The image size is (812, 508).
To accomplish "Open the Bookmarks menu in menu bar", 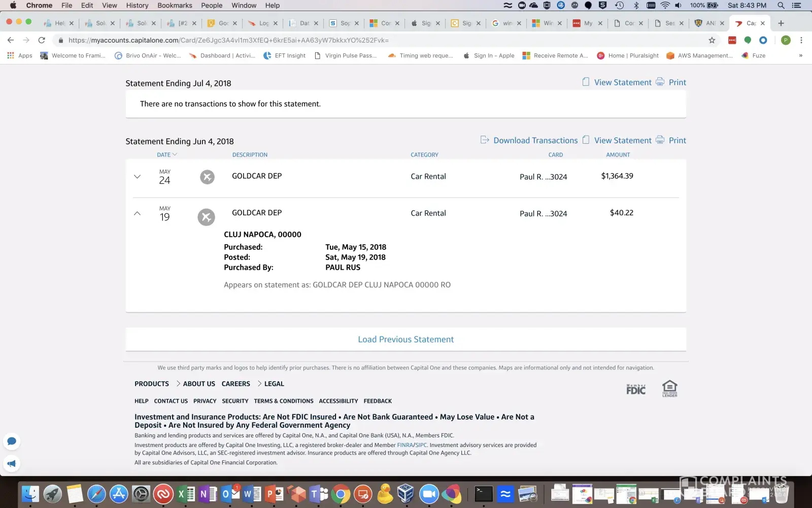I will 175,6.
